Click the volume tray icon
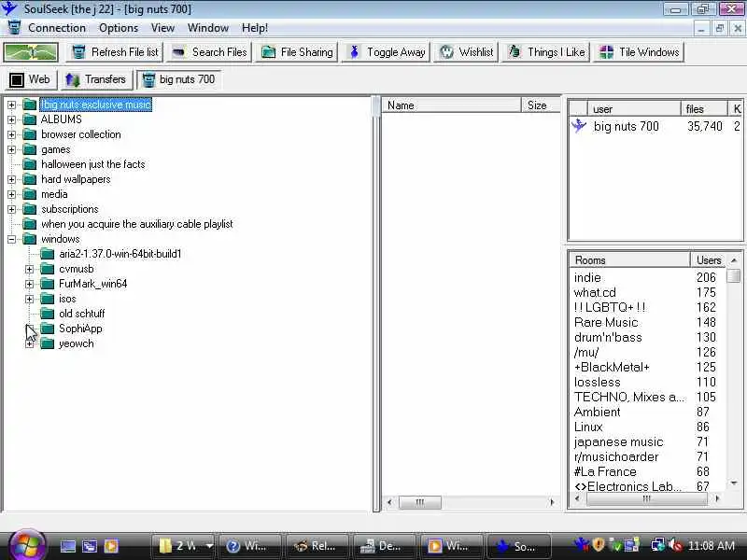 coord(675,546)
